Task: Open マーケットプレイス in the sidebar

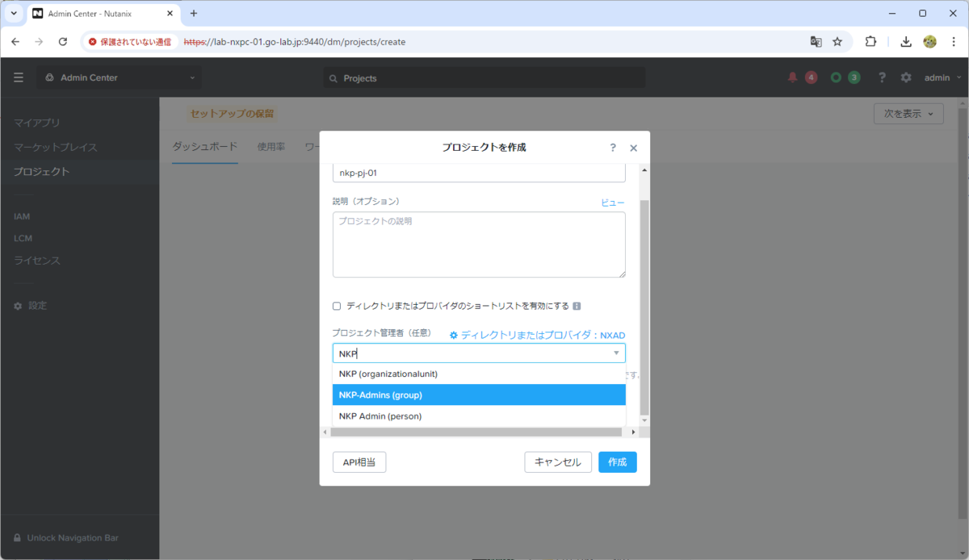Action: click(x=56, y=148)
